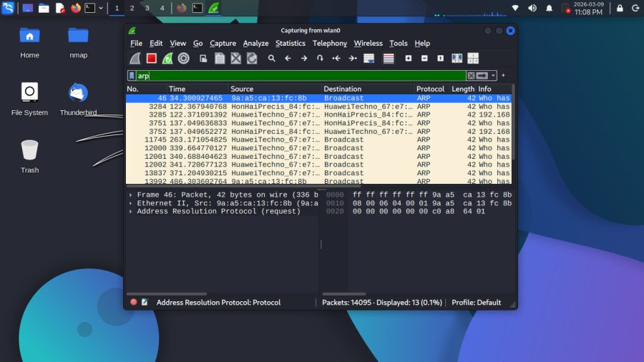Jump to the first packet
The image size is (644, 362).
click(336, 59)
